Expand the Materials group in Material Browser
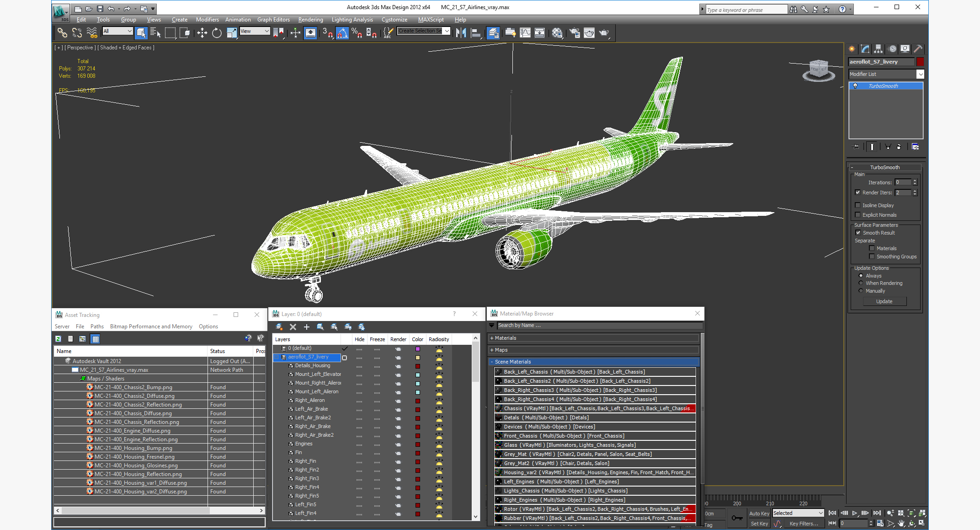The image size is (980, 530). click(x=594, y=338)
